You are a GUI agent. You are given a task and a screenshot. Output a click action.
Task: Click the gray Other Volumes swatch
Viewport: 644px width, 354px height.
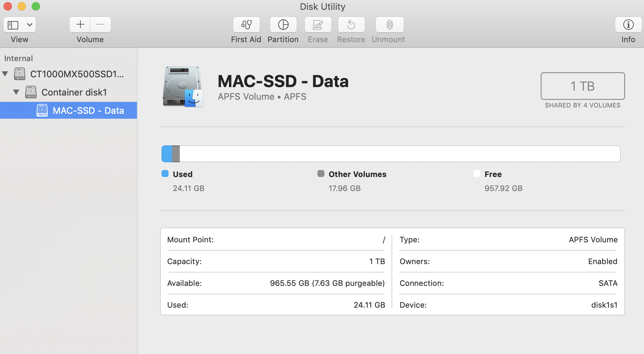(321, 173)
